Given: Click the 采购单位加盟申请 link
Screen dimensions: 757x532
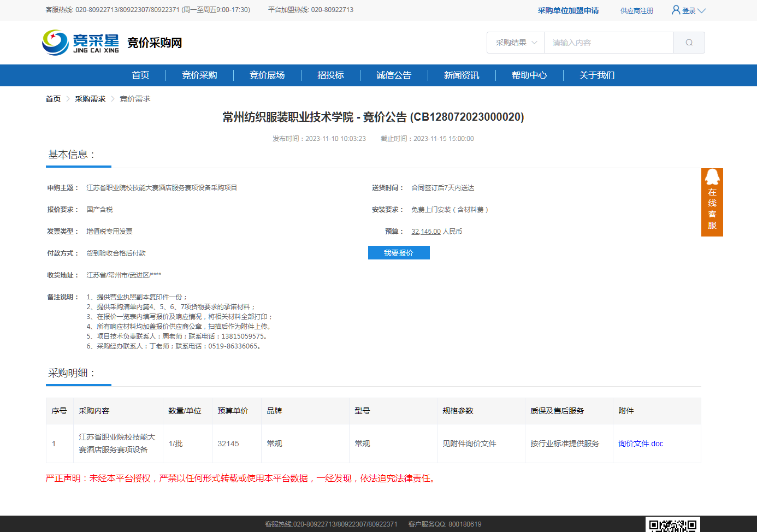Looking at the screenshot, I should pos(568,10).
